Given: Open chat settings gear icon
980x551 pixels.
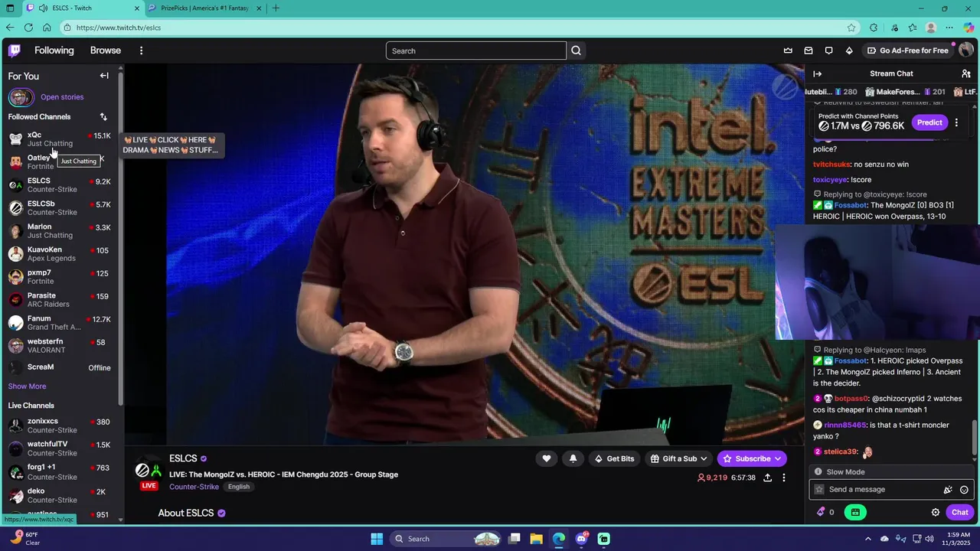Looking at the screenshot, I should point(936,512).
